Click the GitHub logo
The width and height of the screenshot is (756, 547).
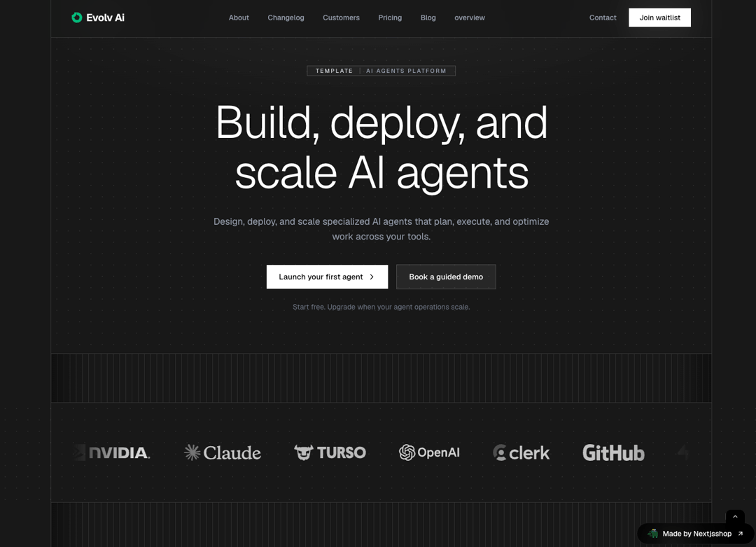[x=613, y=452]
